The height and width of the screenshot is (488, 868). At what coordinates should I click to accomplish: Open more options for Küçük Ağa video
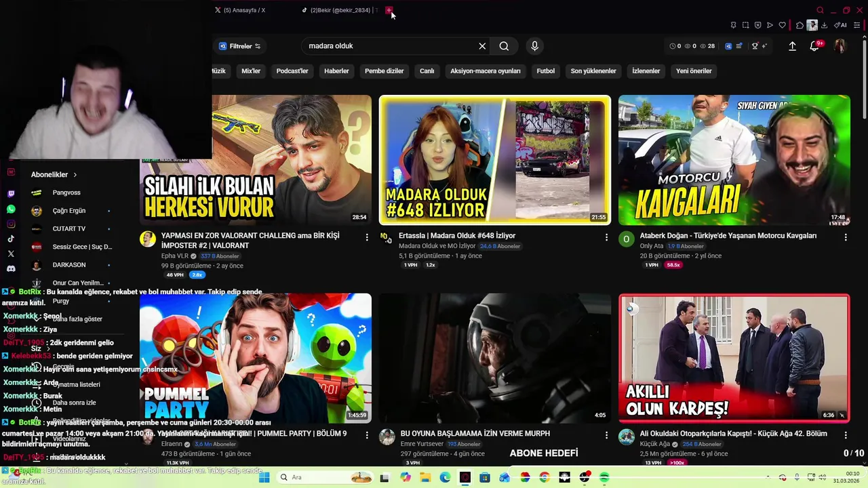[846, 435]
